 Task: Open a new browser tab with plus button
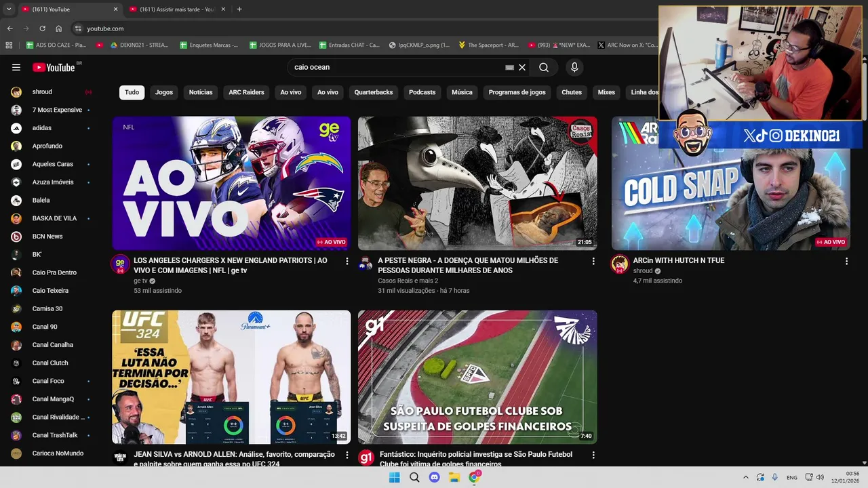[x=239, y=9]
